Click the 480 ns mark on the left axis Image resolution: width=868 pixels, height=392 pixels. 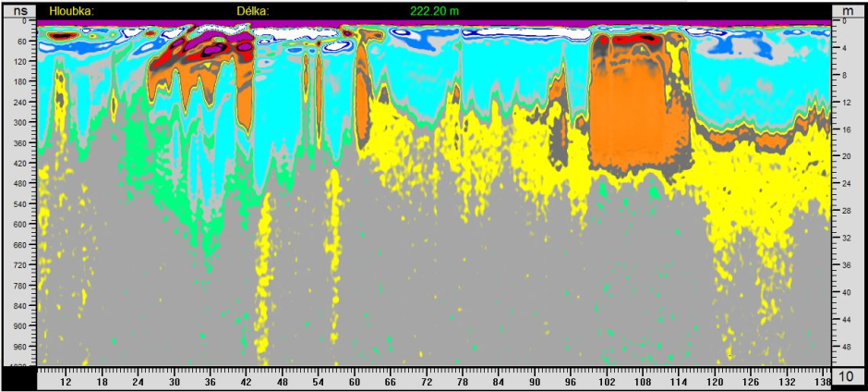pyautogui.click(x=18, y=184)
